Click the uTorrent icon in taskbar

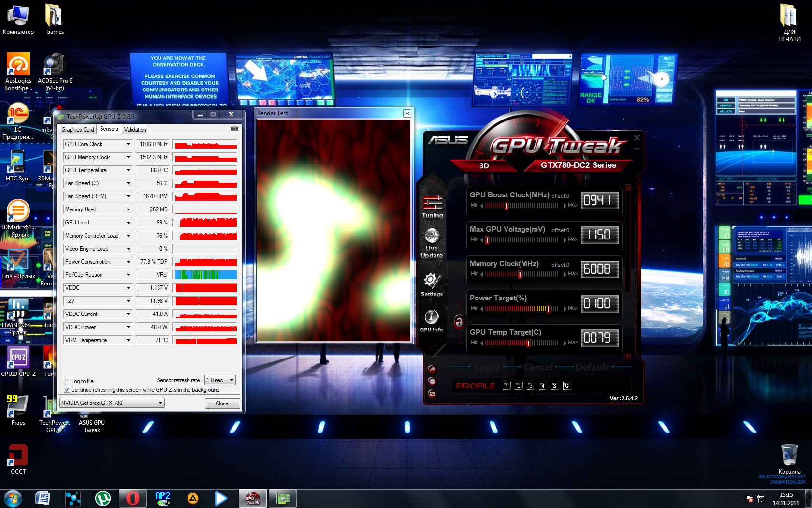(102, 498)
